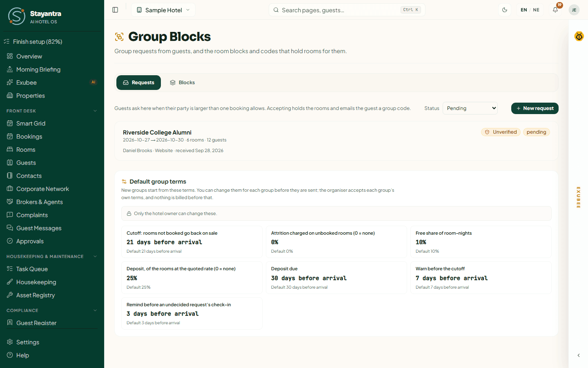Image resolution: width=588 pixels, height=368 pixels.
Task: Go to Corporate Network
Action: 52,189
